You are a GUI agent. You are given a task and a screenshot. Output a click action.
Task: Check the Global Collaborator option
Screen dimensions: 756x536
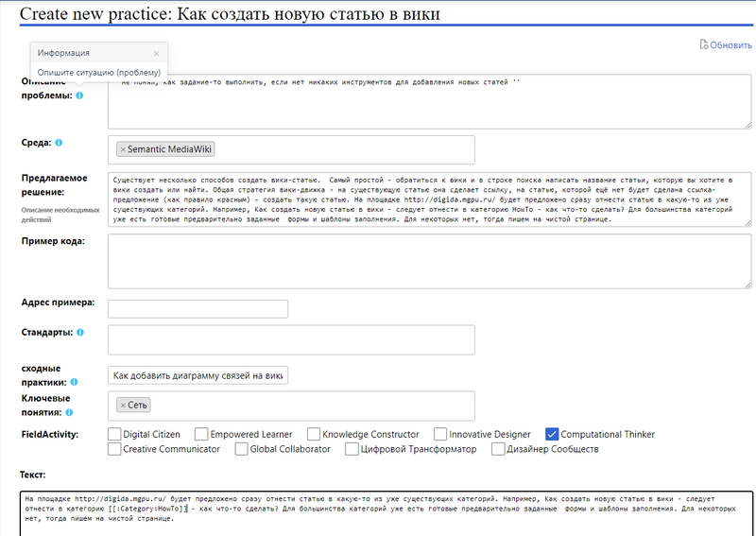click(x=242, y=449)
